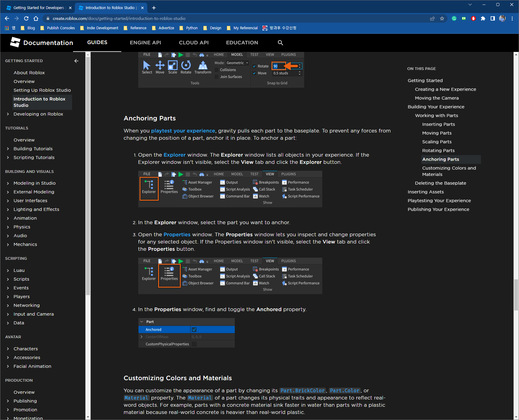Open the Indie Development bookmark folder
The image size is (519, 420).
click(x=99, y=28)
